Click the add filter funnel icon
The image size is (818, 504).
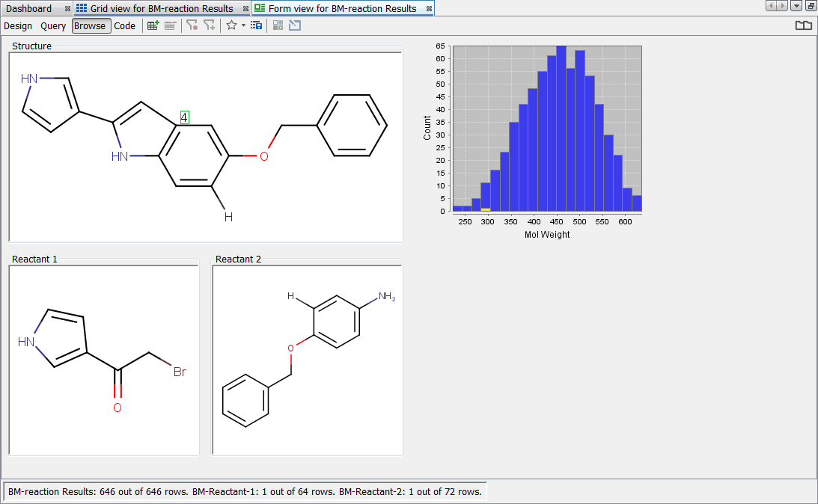point(210,25)
